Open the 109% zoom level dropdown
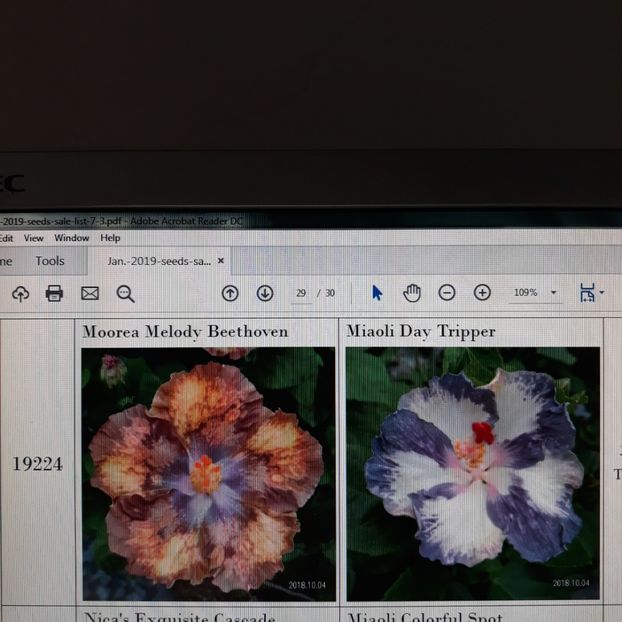Viewport: 622px width, 622px height. pos(553,293)
